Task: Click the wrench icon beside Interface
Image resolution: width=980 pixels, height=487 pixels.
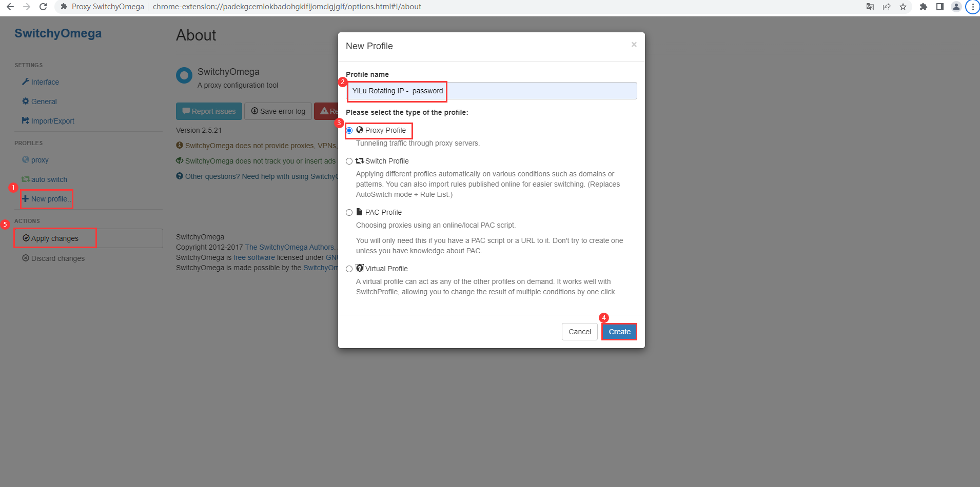Action: (x=25, y=82)
